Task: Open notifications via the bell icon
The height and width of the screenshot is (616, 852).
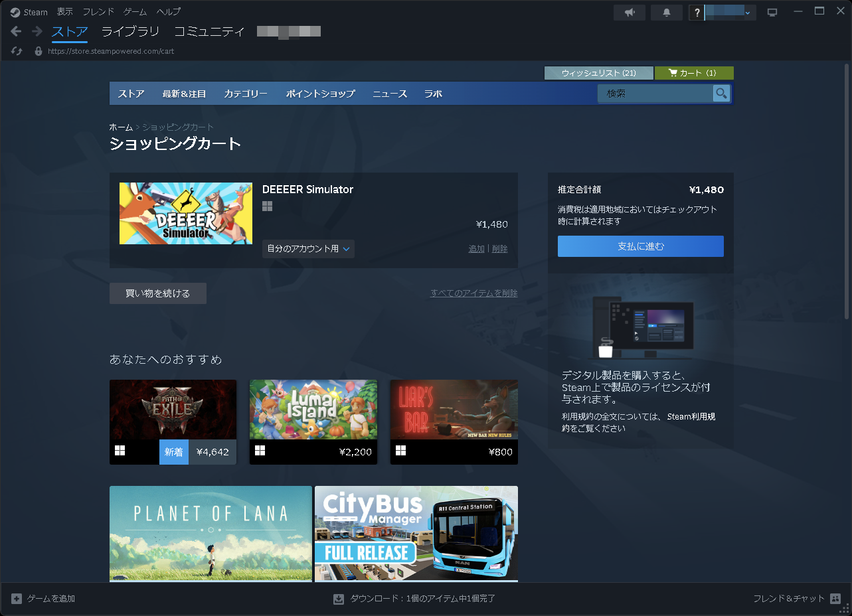Action: tap(666, 11)
